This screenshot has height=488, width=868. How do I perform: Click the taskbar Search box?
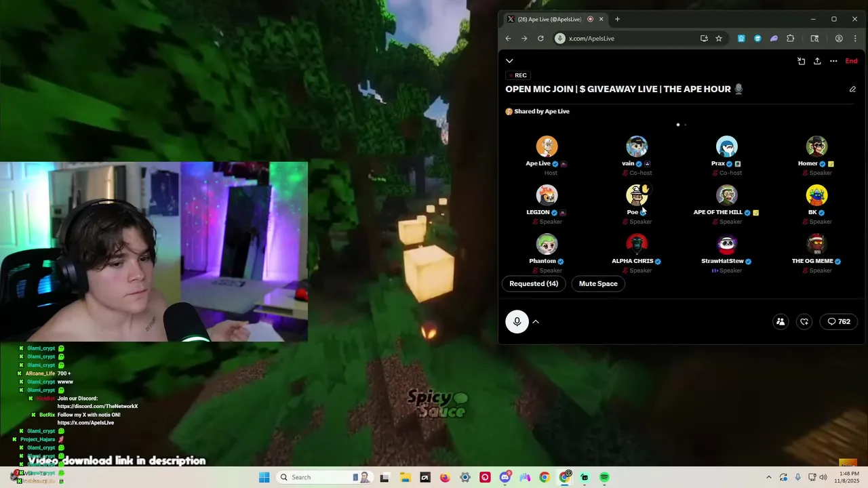324,477
